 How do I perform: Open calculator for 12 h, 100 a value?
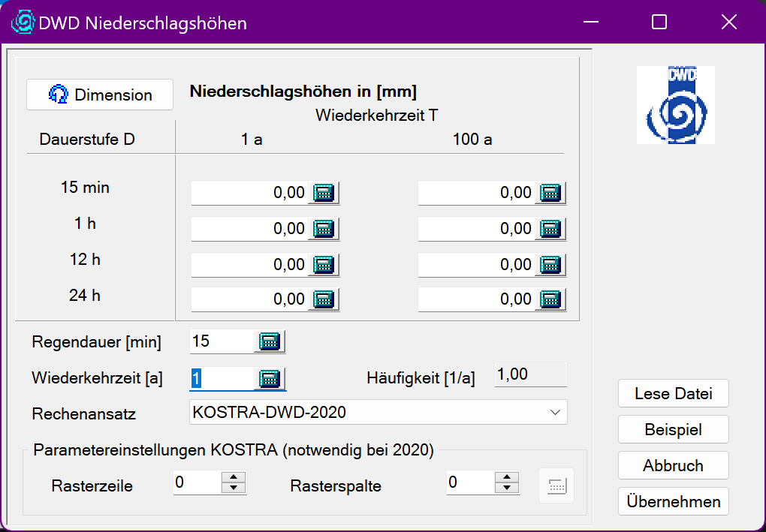point(550,265)
